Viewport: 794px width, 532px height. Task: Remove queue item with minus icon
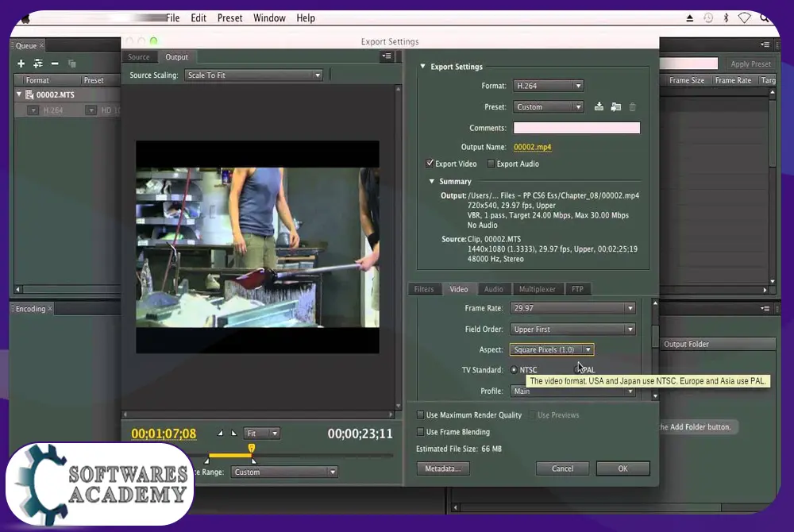[x=55, y=64]
